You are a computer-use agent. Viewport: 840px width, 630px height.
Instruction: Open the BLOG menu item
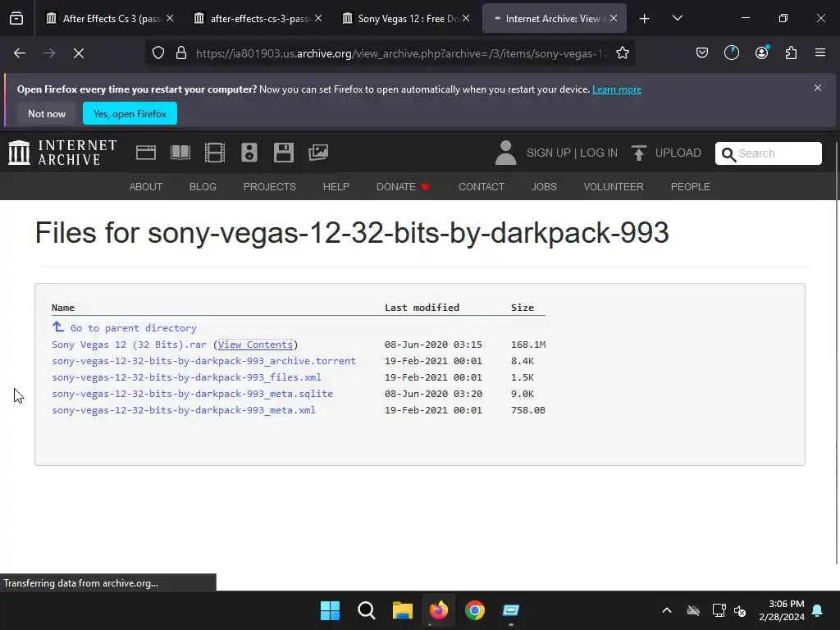coord(203,186)
